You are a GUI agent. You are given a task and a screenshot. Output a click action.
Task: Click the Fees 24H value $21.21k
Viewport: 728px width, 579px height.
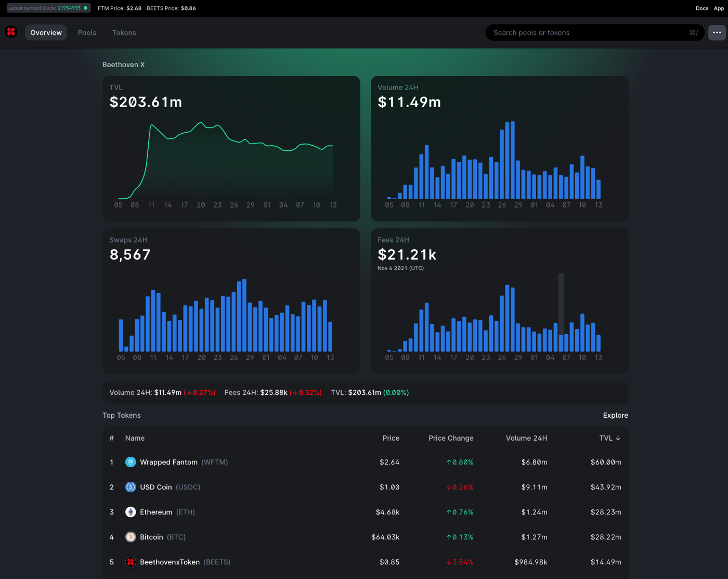pyautogui.click(x=407, y=254)
